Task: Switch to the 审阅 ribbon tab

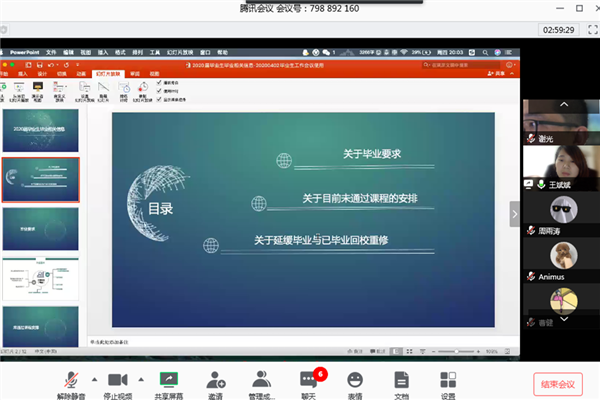Action: click(x=135, y=74)
